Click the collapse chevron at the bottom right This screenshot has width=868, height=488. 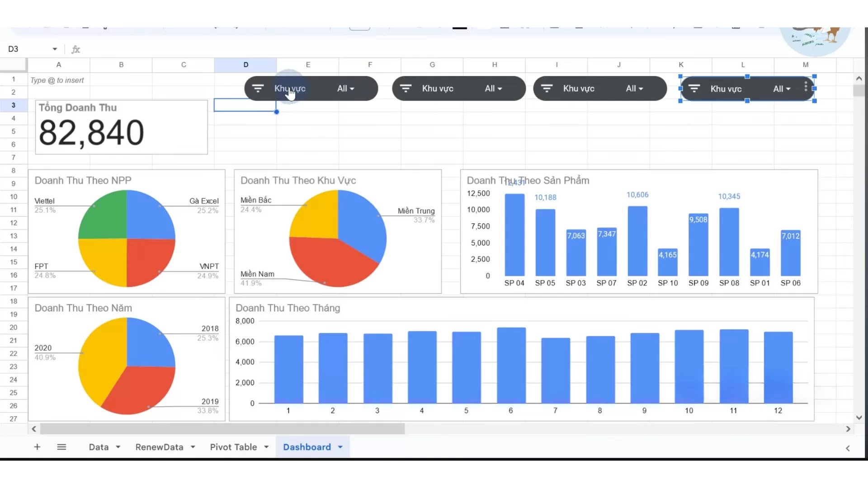coord(848,448)
